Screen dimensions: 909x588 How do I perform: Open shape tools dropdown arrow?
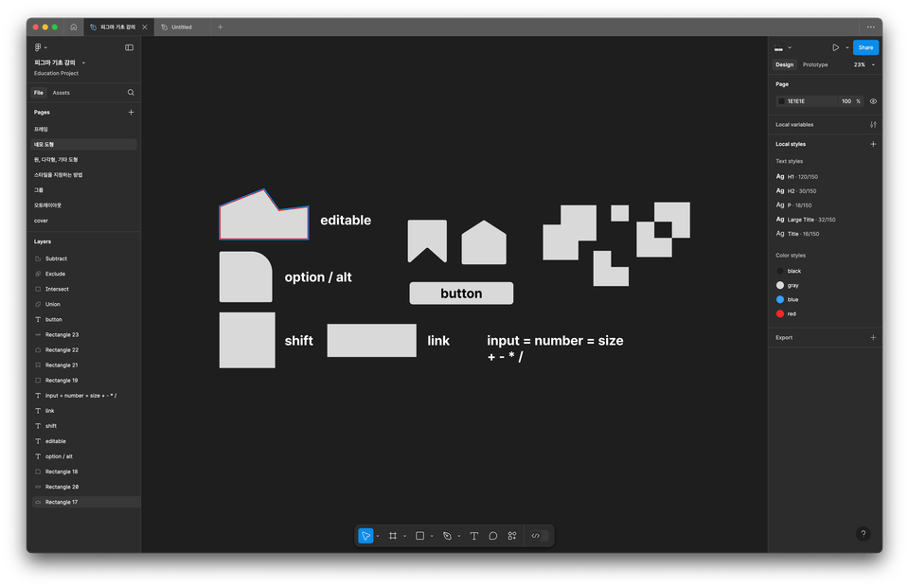pos(432,536)
